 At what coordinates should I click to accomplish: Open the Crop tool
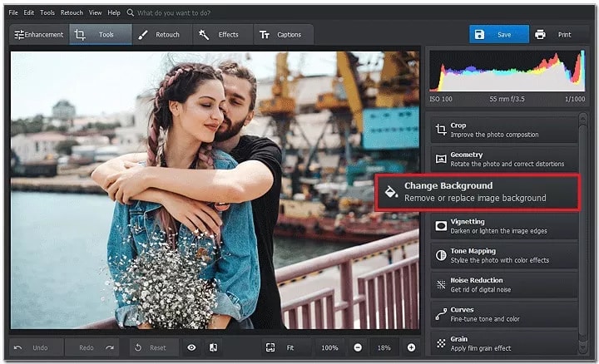[x=504, y=130]
